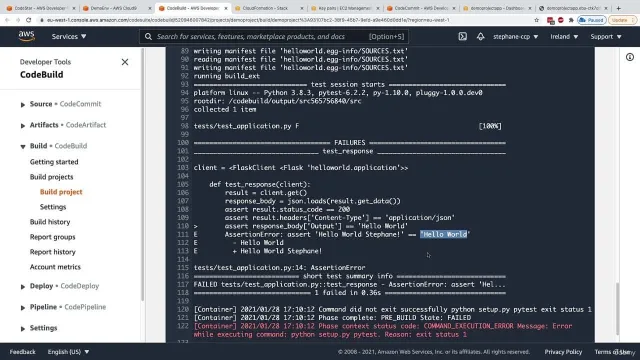Close the CodeBuild browser tab
The width and height of the screenshot is (640, 360).
tap(226, 8)
